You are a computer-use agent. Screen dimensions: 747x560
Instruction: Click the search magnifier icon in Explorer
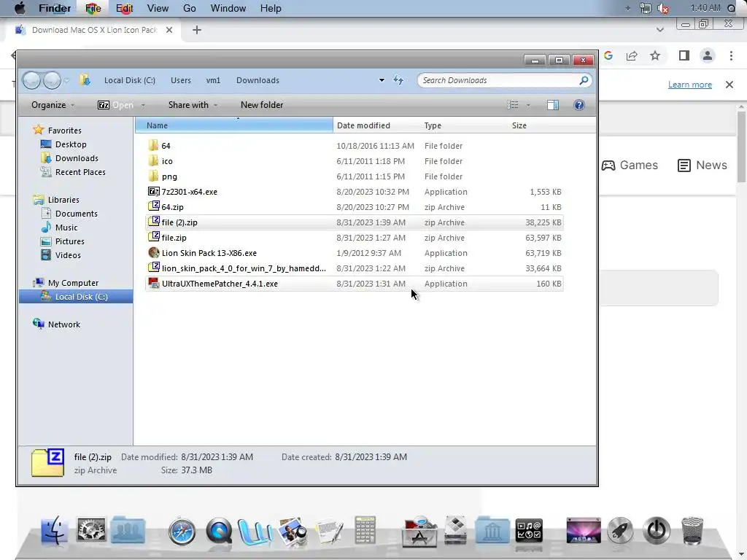point(584,80)
